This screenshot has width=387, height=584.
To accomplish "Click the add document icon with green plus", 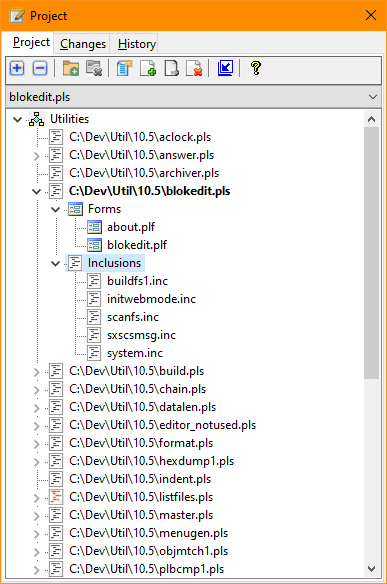I will click(148, 68).
